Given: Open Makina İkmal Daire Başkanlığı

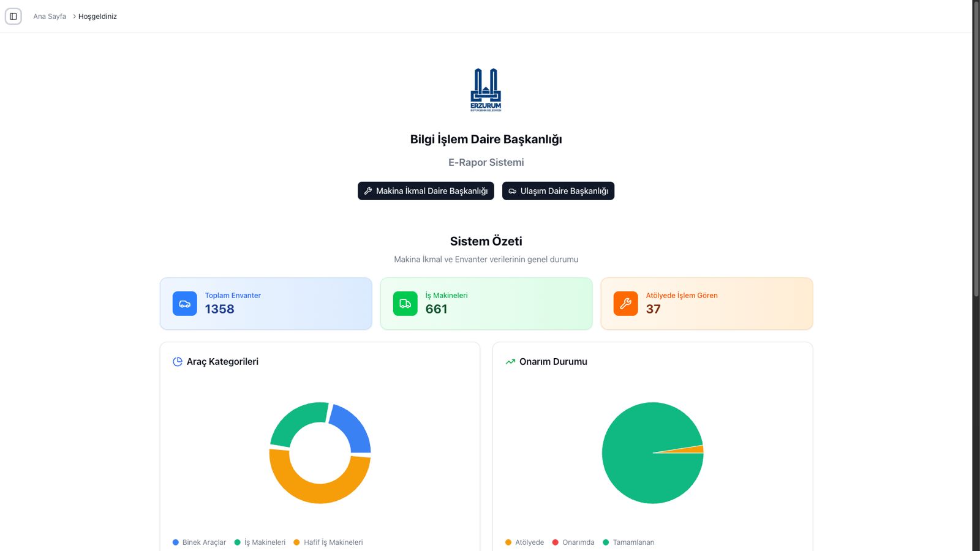Looking at the screenshot, I should coord(426,191).
